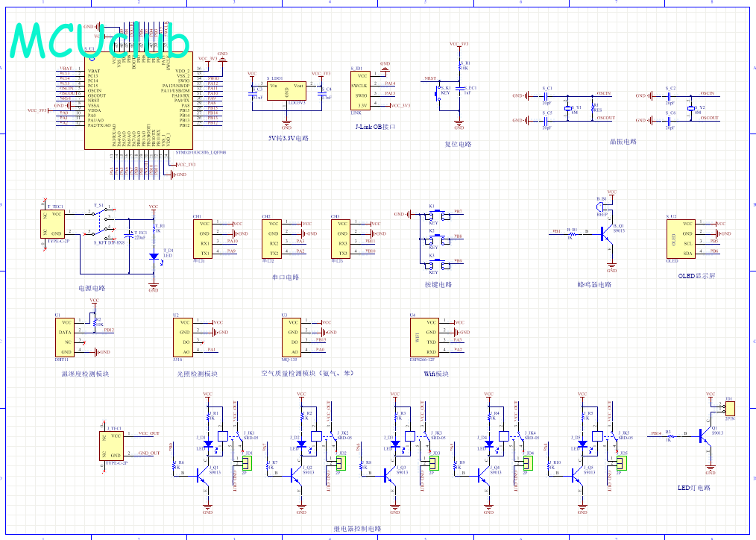Select the J_D4 relay indicator LED
The image size is (756, 540).
[x=489, y=444]
